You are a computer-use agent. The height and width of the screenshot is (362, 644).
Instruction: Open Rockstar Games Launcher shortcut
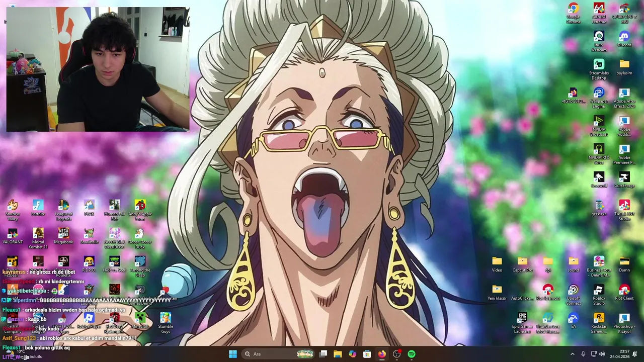pos(599,323)
